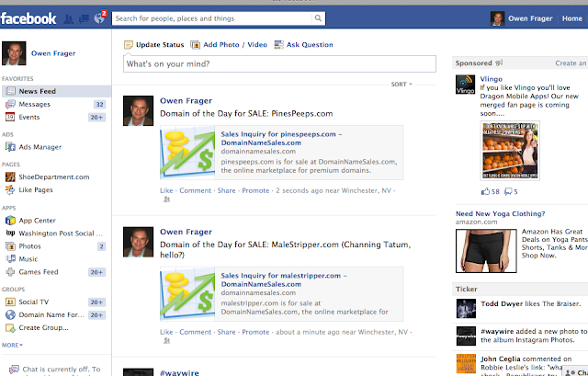This screenshot has height=376, width=588.
Task: Click John Ceglia in the Ticker
Action: tap(501, 359)
